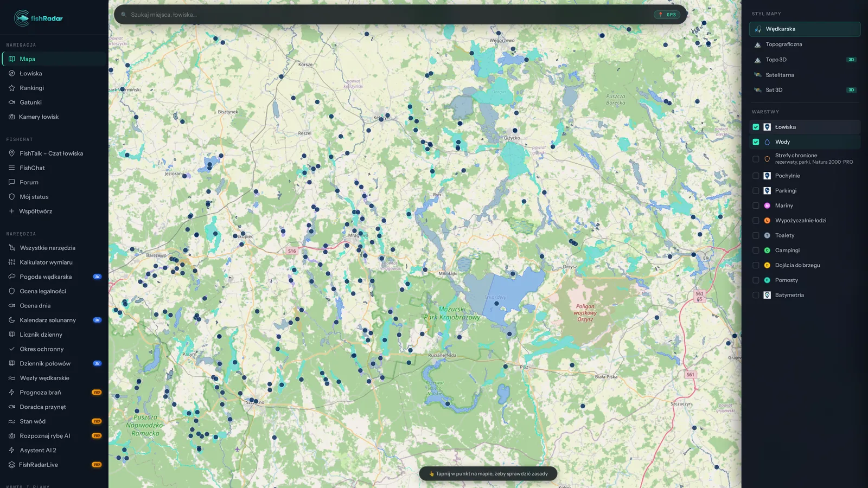Enable the Pochylnie layer checkbox

point(756,176)
